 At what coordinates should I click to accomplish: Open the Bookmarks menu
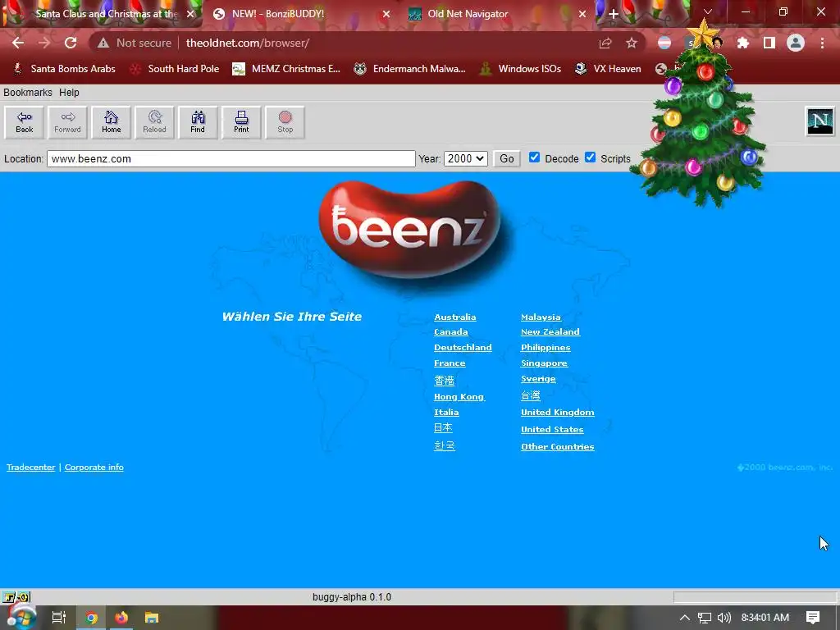point(28,92)
